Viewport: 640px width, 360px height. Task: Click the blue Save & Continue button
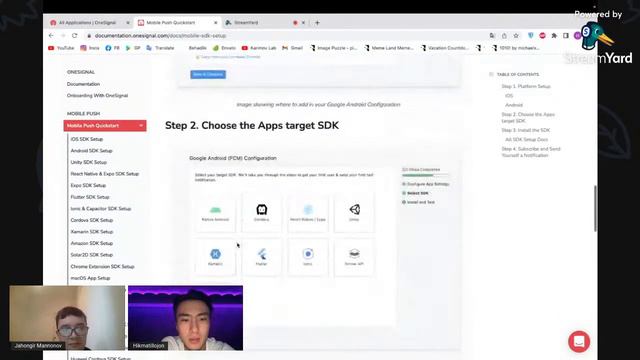(x=208, y=74)
